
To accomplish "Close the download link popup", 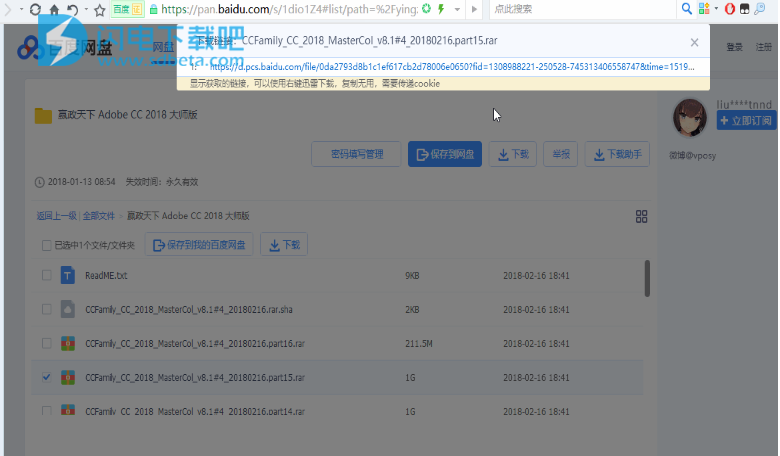I will coord(694,43).
